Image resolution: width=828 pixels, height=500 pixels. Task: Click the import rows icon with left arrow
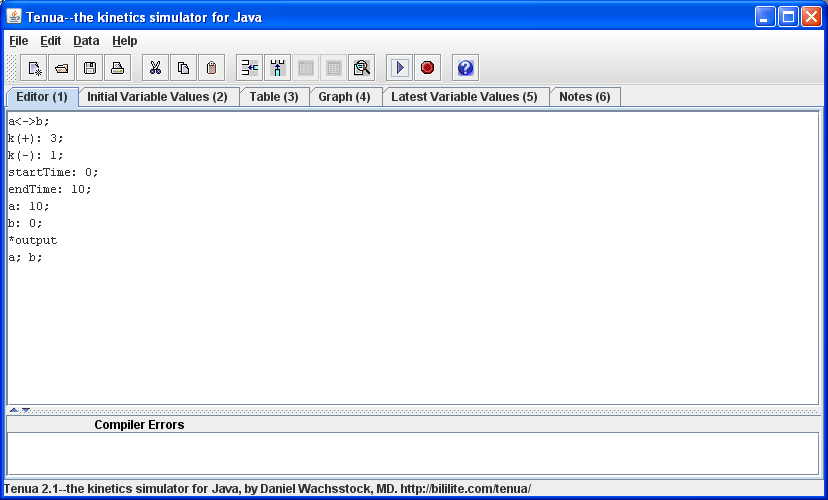pos(249,68)
